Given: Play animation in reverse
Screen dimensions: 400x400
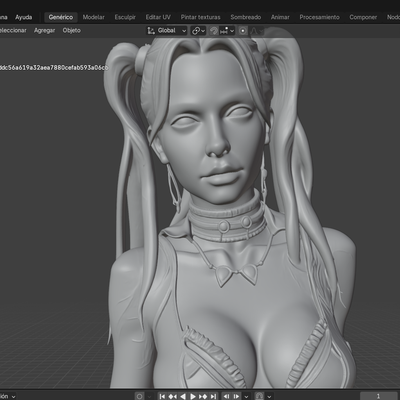Looking at the screenshot, I should tap(183, 396).
